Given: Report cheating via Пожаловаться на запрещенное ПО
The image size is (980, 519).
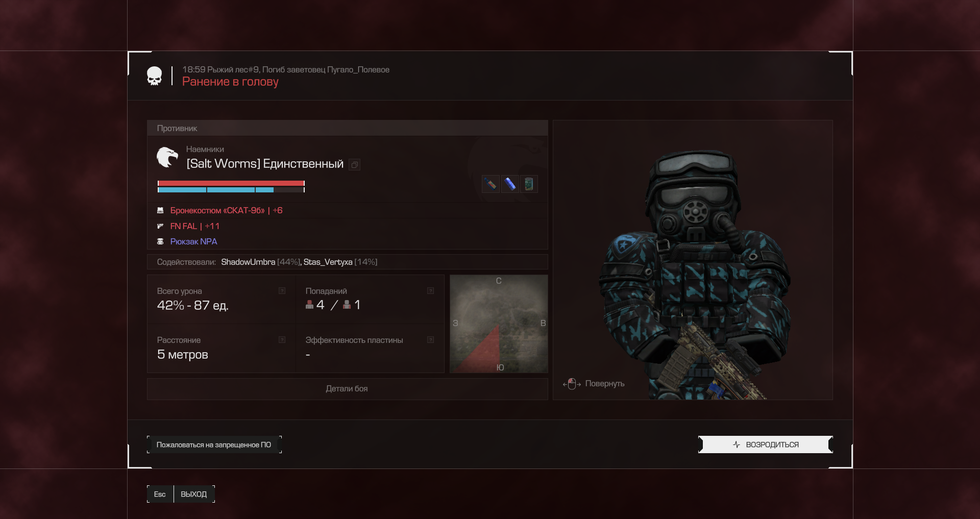Looking at the screenshot, I should pyautogui.click(x=214, y=444).
